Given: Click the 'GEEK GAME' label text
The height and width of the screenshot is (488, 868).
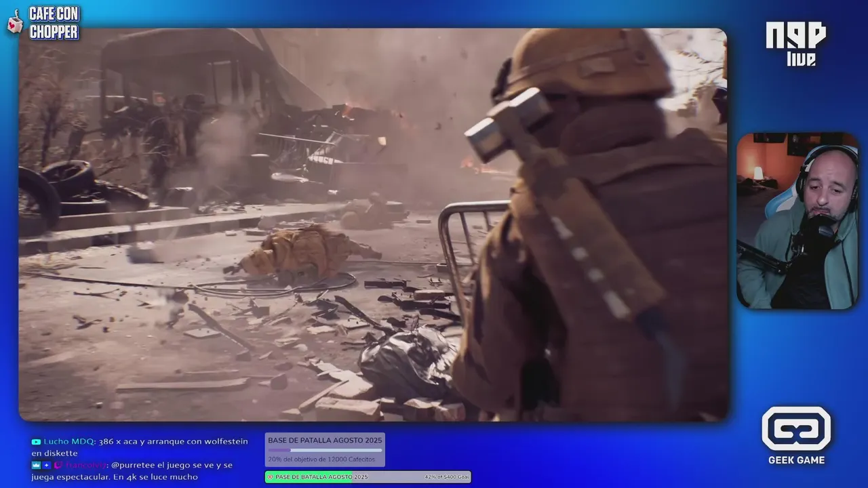Looking at the screenshot, I should click(796, 460).
